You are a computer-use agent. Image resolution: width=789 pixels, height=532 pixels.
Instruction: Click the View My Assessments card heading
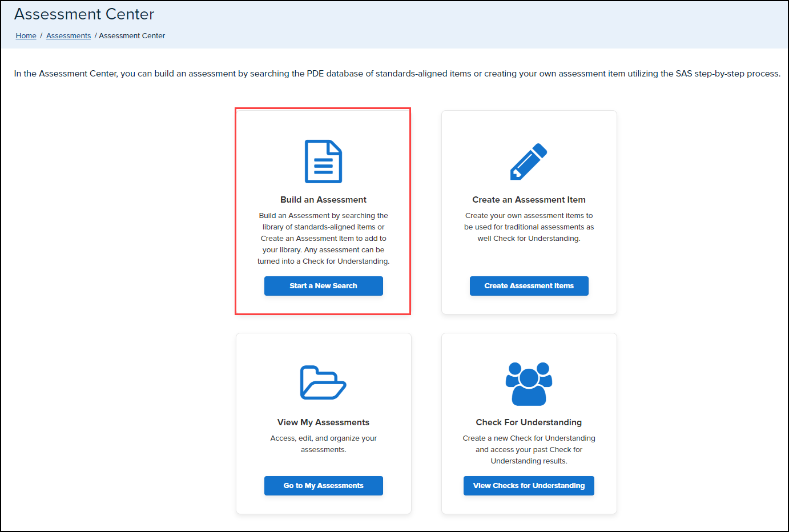pyautogui.click(x=323, y=422)
